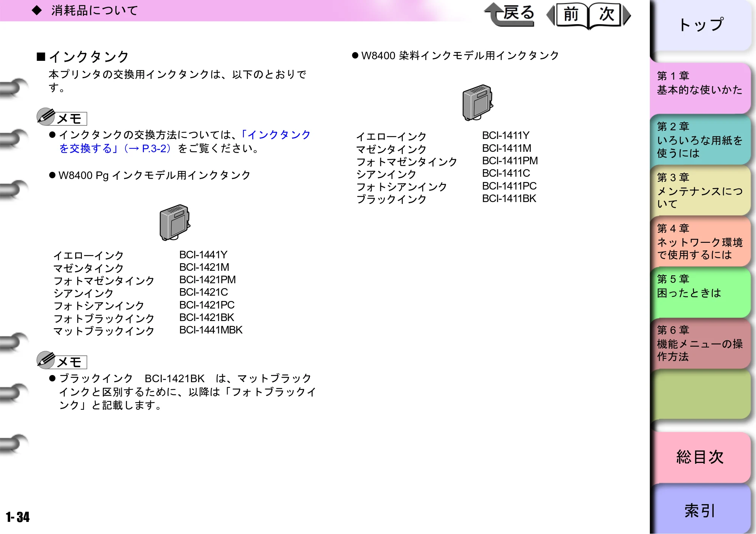Open chapter 6 機能メニューの操作方法 tab
This screenshot has width=756, height=534.
point(700,343)
